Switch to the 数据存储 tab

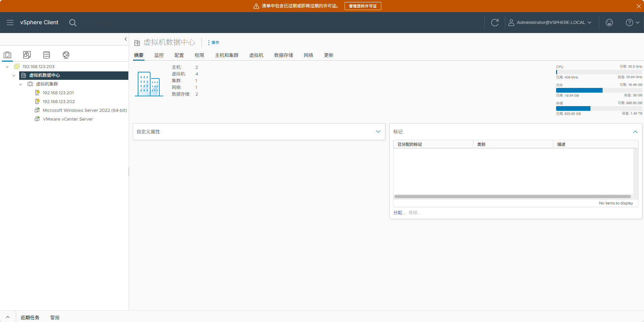click(283, 55)
